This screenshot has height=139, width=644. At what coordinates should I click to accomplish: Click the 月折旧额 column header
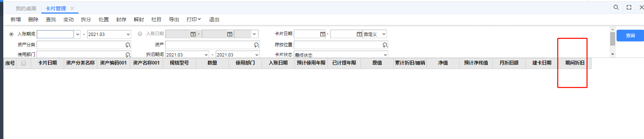[x=509, y=63]
